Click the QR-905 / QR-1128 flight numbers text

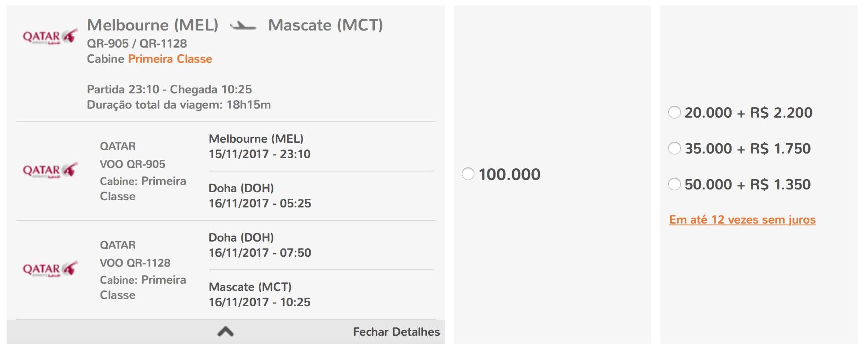pyautogui.click(x=137, y=44)
